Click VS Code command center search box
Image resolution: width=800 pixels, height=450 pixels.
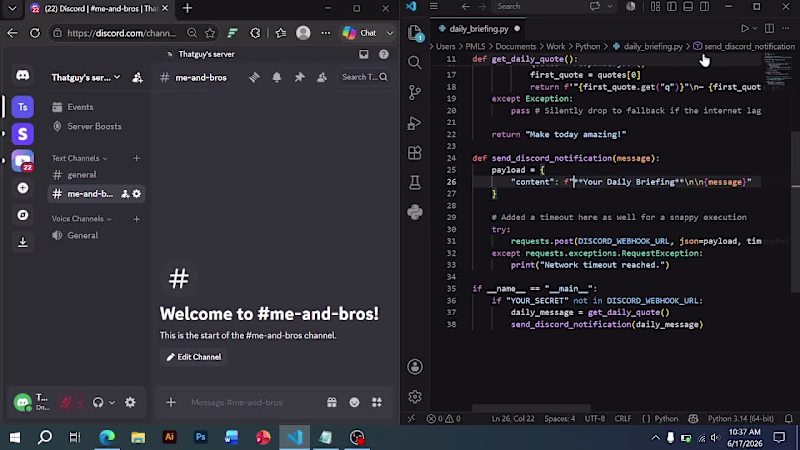tap(542, 6)
